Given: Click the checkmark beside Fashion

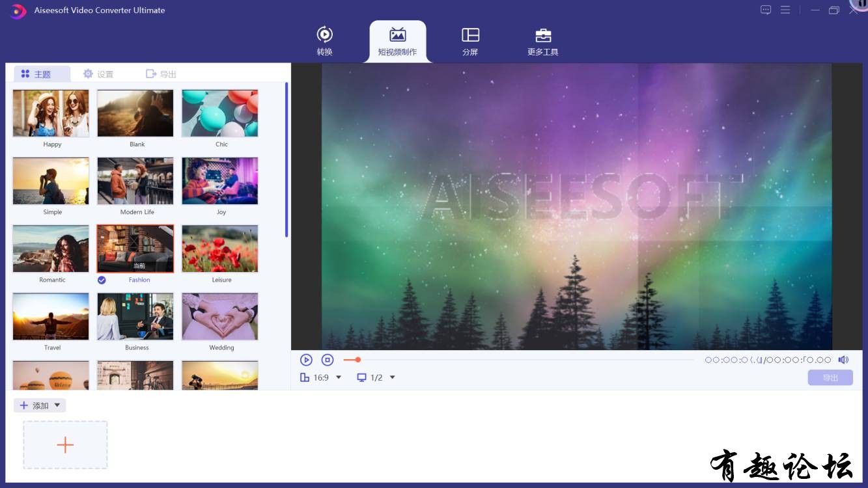Looking at the screenshot, I should pos(102,280).
